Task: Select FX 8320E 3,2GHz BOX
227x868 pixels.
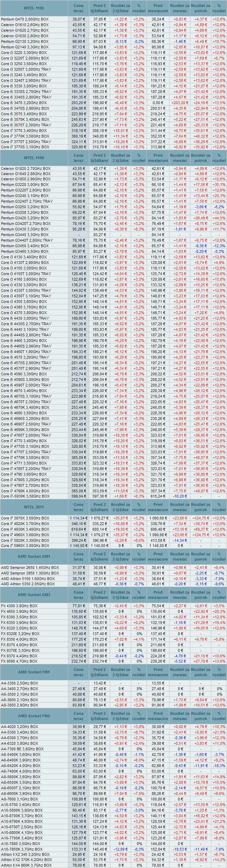Action: pyautogui.click(x=20, y=634)
